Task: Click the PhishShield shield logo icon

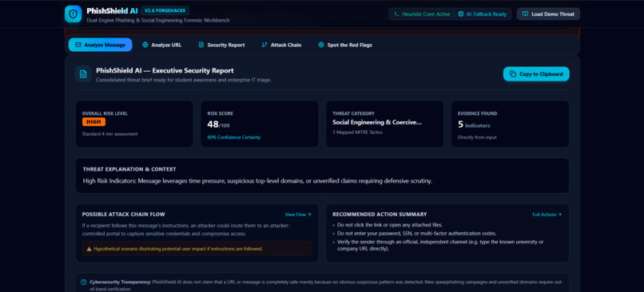Action: click(73, 14)
